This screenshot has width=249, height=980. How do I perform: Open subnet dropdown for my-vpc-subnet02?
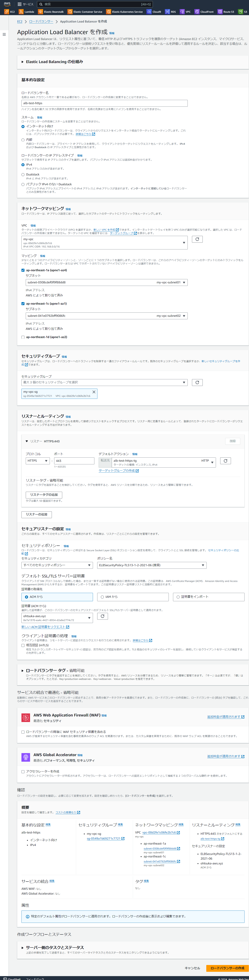pyautogui.click(x=107, y=316)
